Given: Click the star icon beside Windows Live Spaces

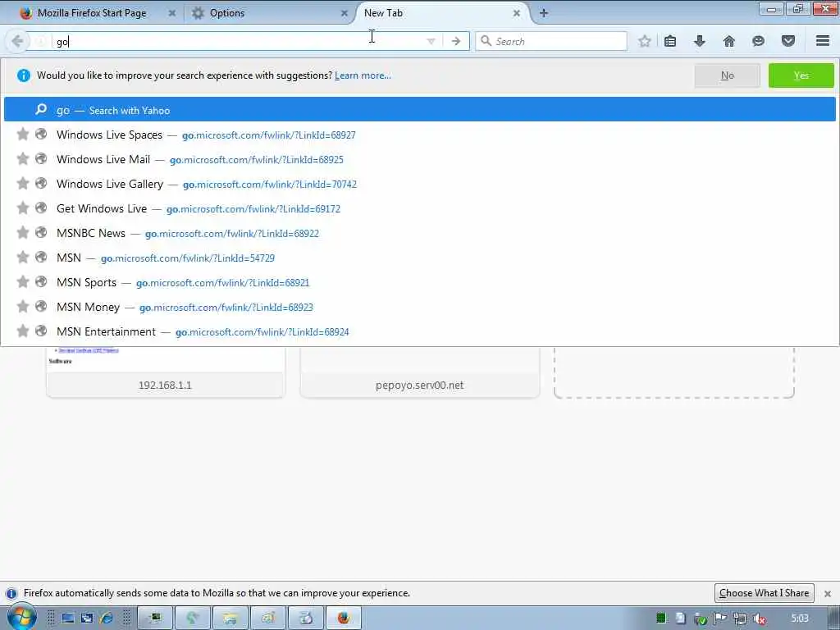Looking at the screenshot, I should click(22, 135).
